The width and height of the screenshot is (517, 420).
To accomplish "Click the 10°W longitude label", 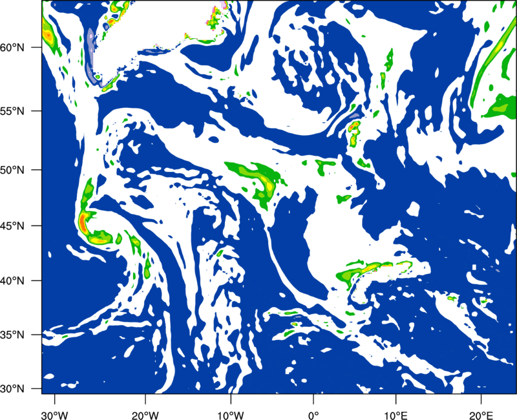I will [231, 415].
